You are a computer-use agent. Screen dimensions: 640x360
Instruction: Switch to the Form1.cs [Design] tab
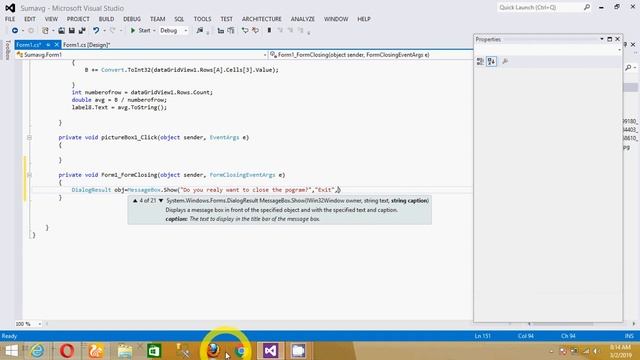click(87, 45)
